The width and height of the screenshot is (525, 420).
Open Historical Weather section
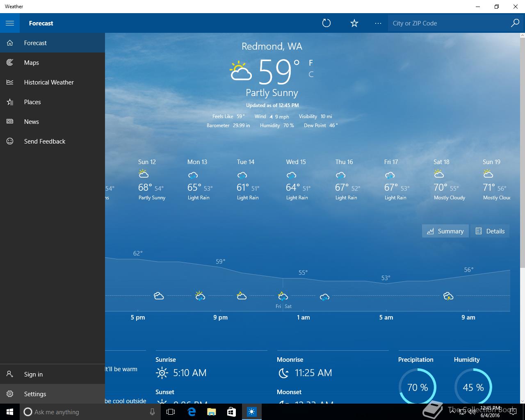pyautogui.click(x=52, y=82)
